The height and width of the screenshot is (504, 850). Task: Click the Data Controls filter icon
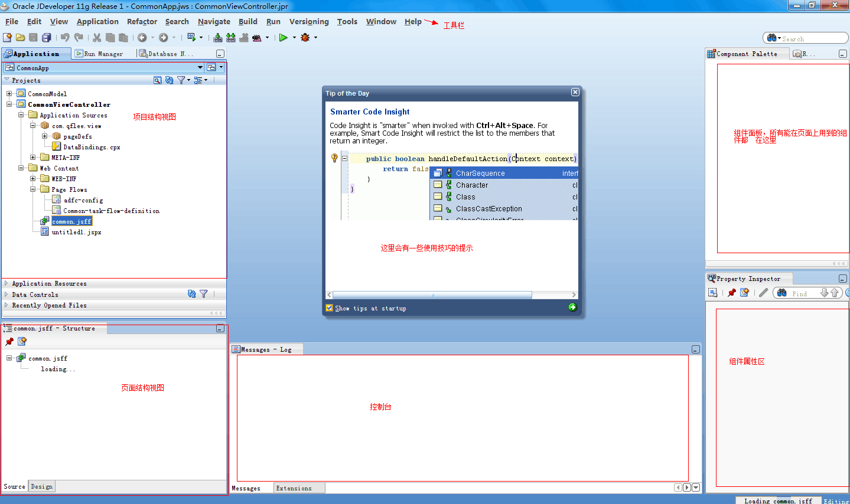[x=204, y=294]
